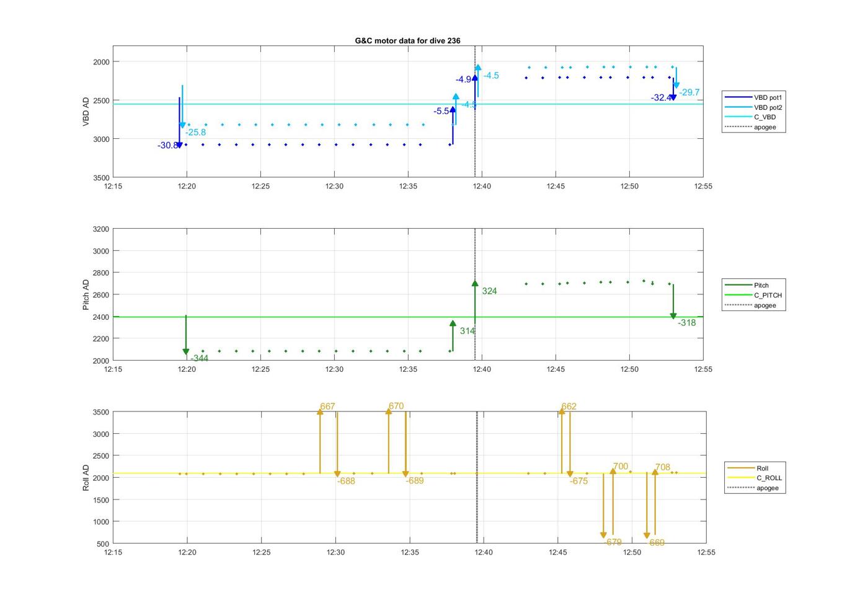Click the -689 roll annotation
This screenshot has height=611, width=868.
[x=415, y=480]
